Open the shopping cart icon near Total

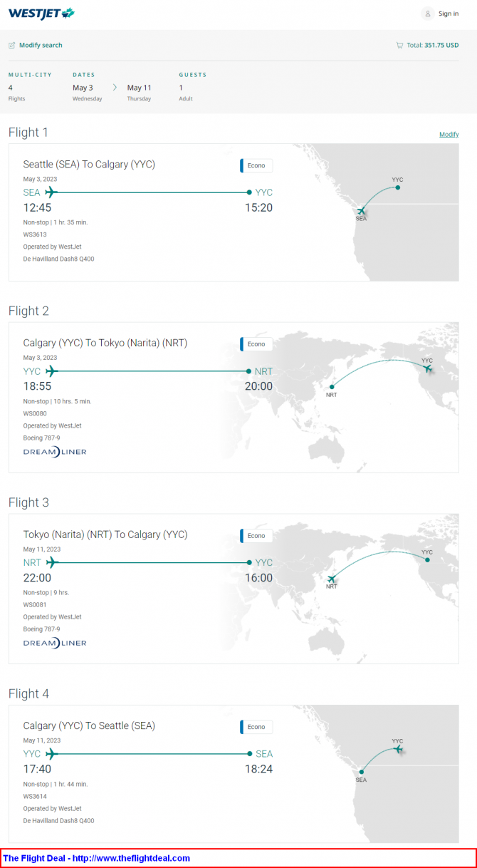(x=399, y=45)
